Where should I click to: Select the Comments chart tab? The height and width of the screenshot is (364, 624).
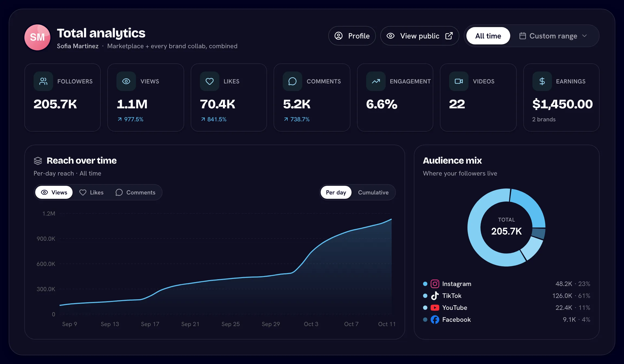tap(135, 192)
